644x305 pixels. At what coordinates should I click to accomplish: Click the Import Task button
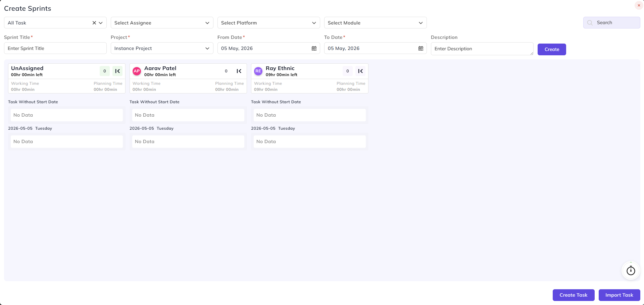(x=619, y=295)
